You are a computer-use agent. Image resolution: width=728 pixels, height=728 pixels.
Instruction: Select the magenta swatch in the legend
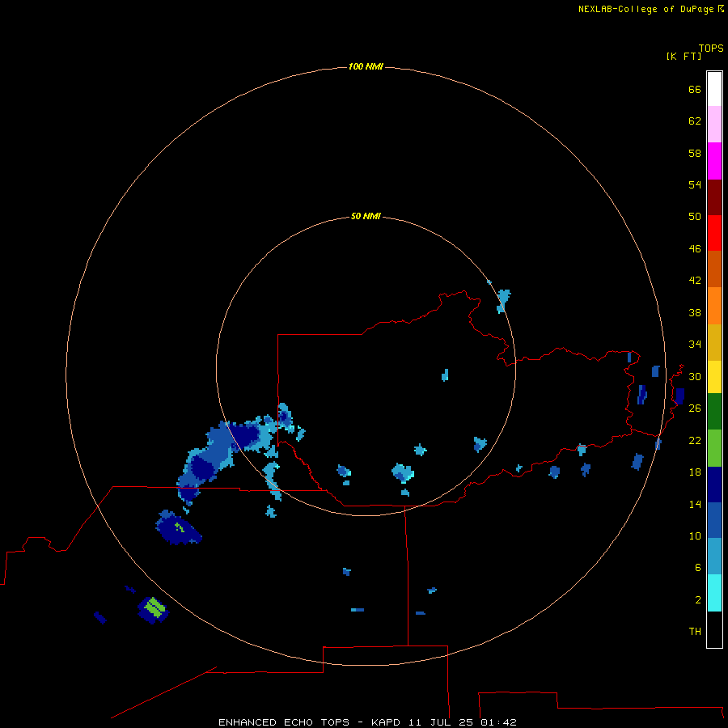point(714,161)
